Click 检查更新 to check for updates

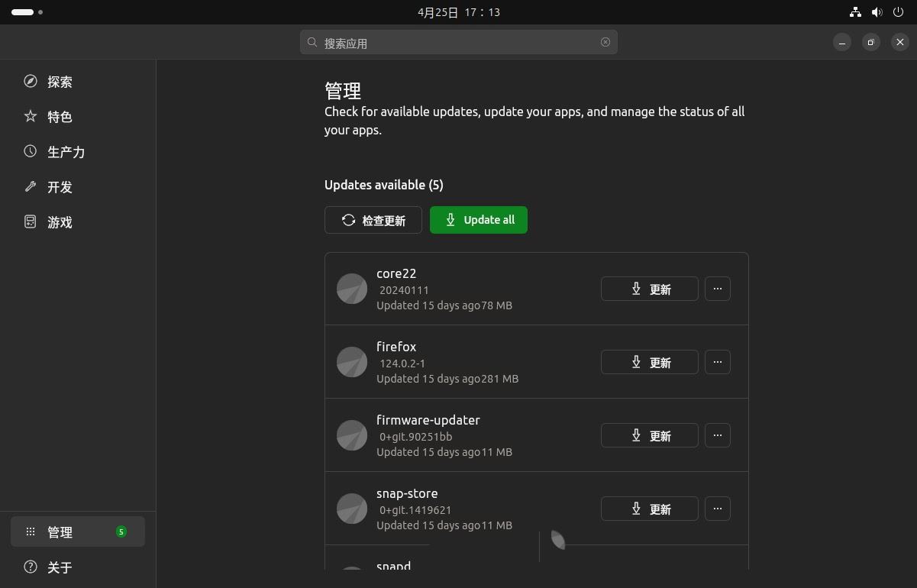(373, 220)
